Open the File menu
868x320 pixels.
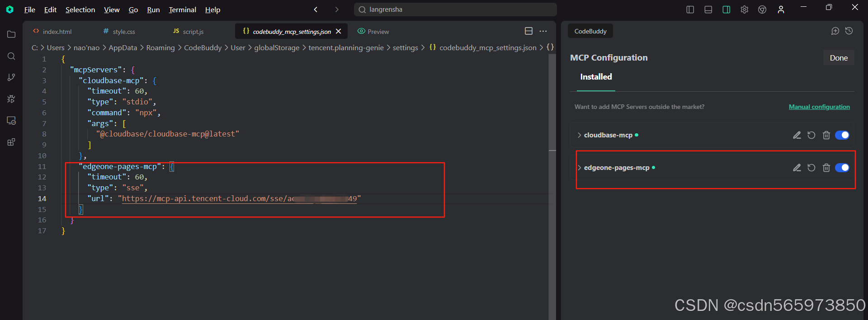[x=30, y=9]
